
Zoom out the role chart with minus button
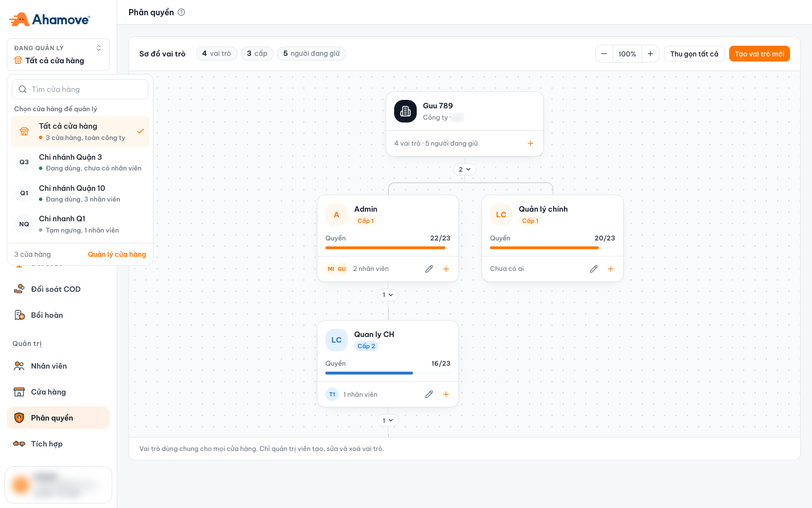click(604, 54)
